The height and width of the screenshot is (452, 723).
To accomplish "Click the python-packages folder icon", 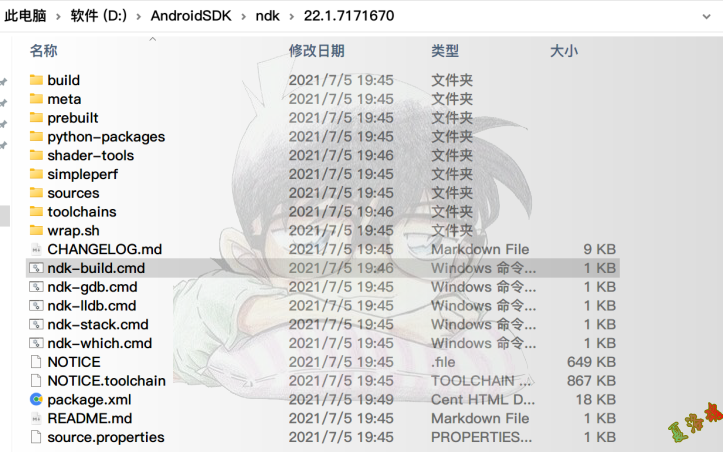I will 36,137.
